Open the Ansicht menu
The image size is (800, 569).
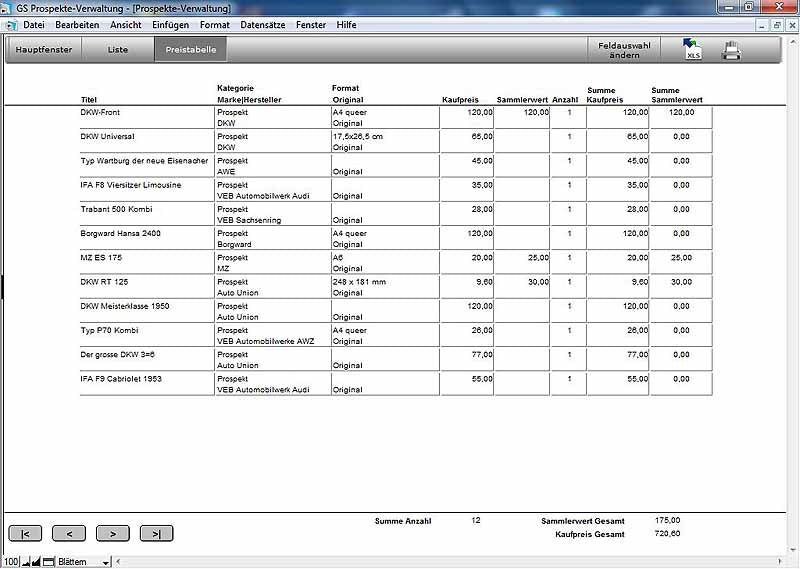[126, 24]
